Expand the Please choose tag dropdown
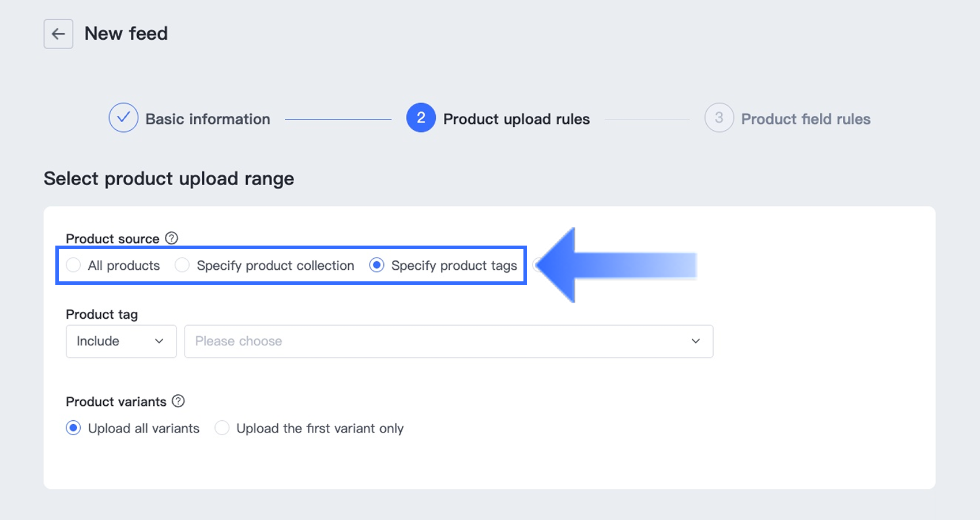The height and width of the screenshot is (520, 980). [x=438, y=341]
